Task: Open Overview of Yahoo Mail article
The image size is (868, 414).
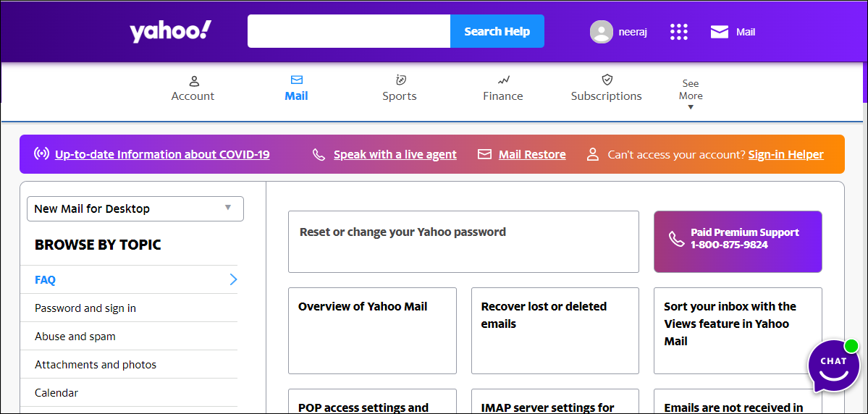Action: pos(373,331)
